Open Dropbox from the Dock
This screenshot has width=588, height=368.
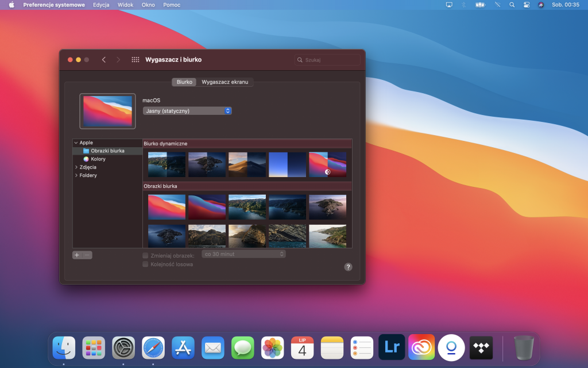[481, 347]
